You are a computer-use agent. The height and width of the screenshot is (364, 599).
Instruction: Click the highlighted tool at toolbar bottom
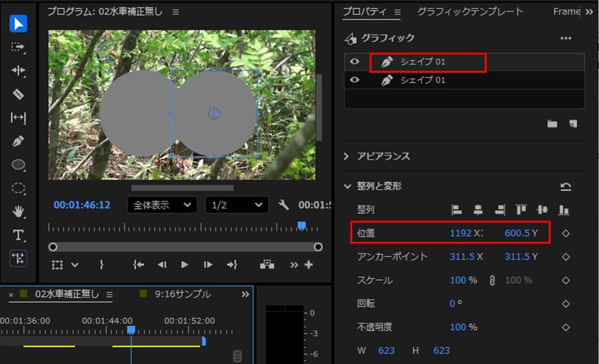pyautogui.click(x=18, y=258)
